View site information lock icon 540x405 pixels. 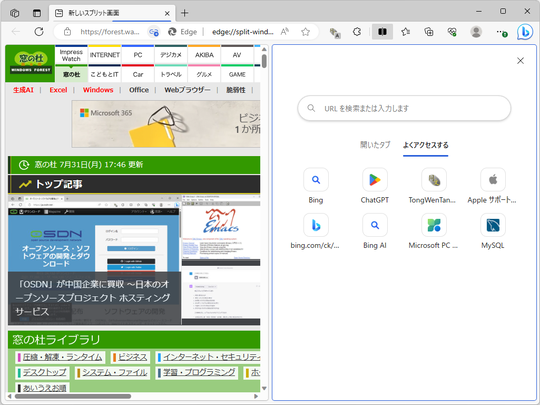[68, 32]
